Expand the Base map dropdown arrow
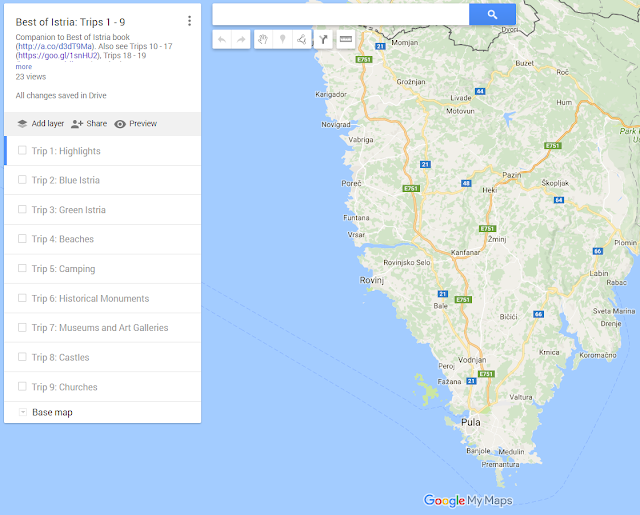This screenshot has width=640, height=515. click(x=23, y=412)
